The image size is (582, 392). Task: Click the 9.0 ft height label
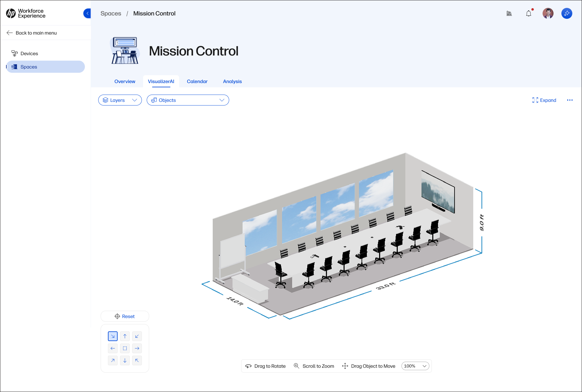[x=482, y=223]
